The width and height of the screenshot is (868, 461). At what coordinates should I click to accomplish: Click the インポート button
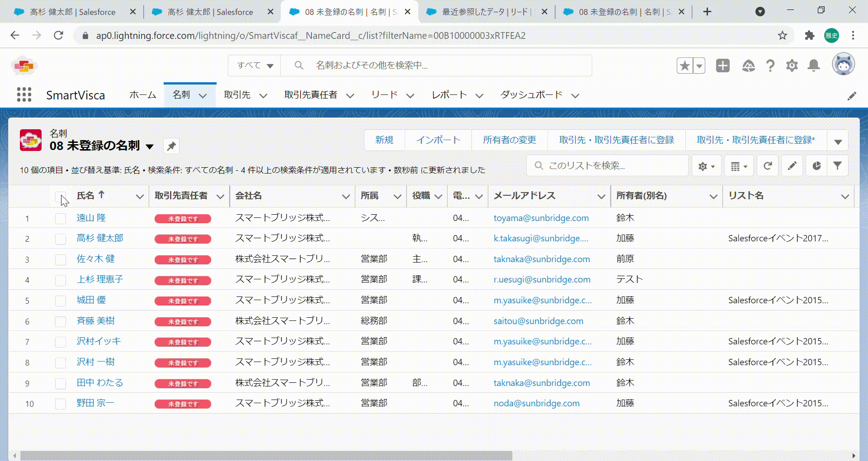click(438, 140)
